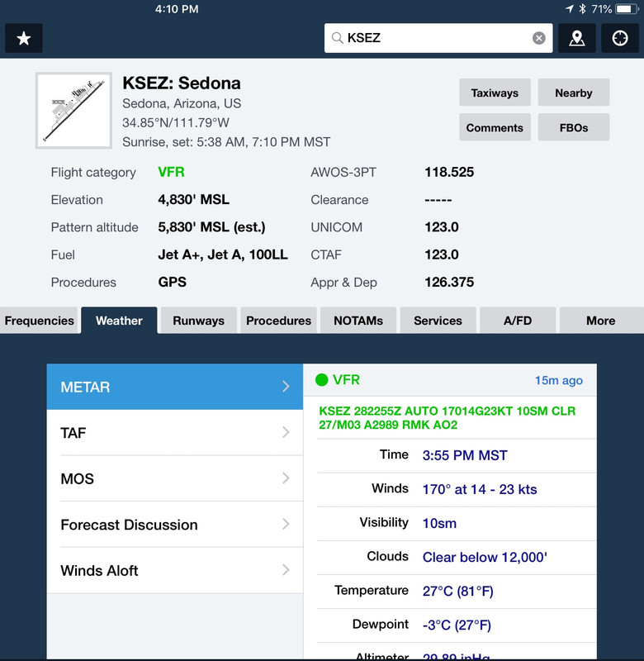Tap the Appr & Dep frequency 126.375
644x661 pixels.
tap(449, 282)
